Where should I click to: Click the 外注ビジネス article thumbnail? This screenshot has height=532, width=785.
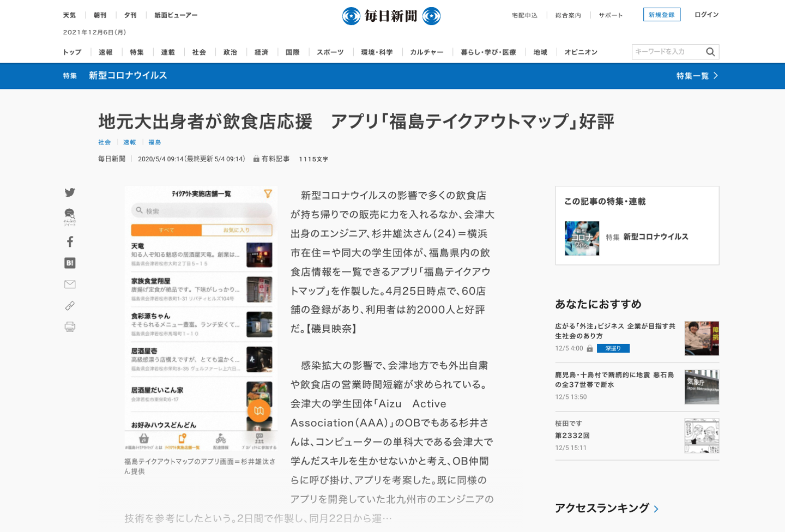point(702,338)
